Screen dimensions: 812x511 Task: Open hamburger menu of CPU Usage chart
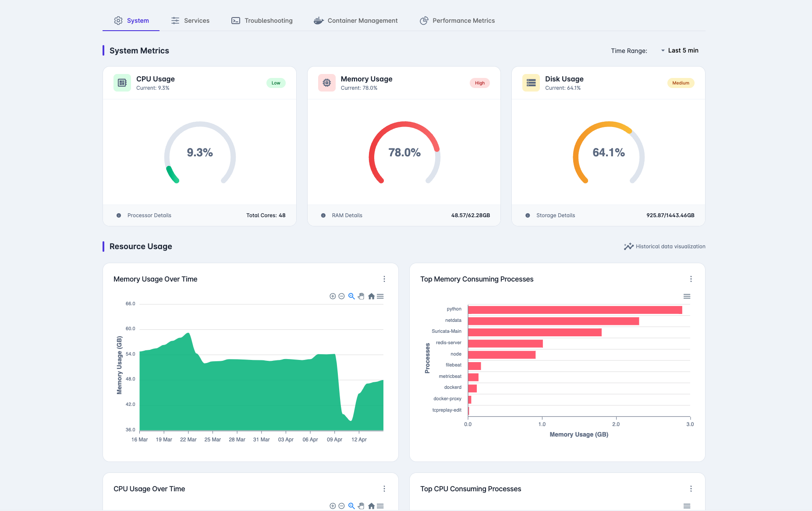pos(380,506)
